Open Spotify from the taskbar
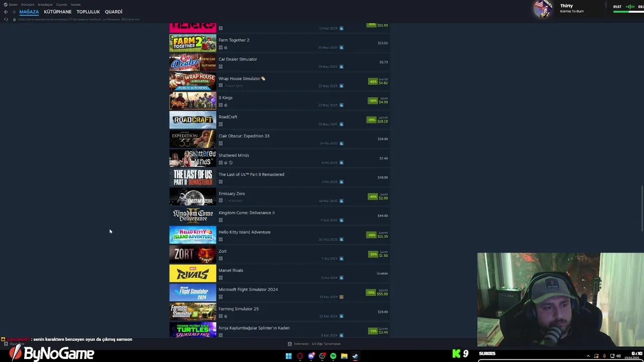 [333, 356]
